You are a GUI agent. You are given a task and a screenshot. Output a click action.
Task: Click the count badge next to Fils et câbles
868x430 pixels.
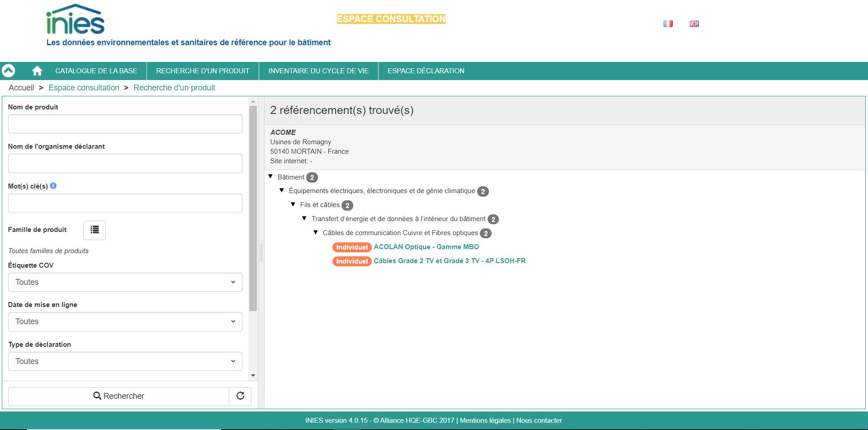pyautogui.click(x=347, y=206)
